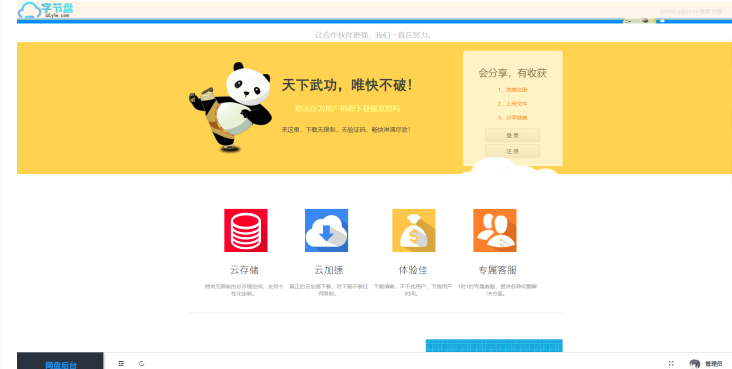Toggle the sidebar menu collapse icon

point(121,363)
